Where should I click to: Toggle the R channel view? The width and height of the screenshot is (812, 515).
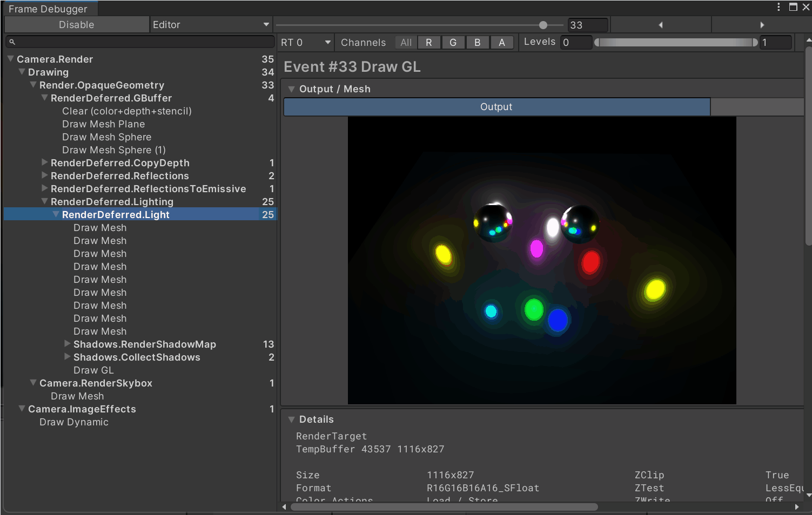428,43
